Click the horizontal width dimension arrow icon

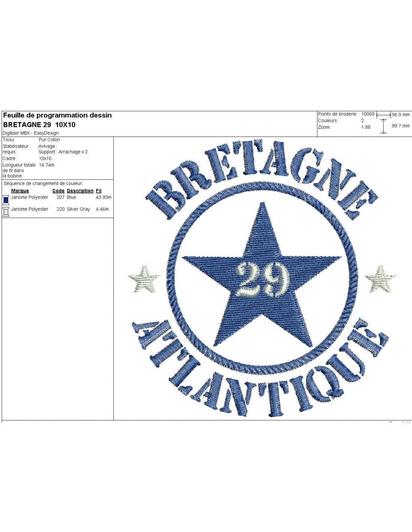pyautogui.click(x=384, y=115)
